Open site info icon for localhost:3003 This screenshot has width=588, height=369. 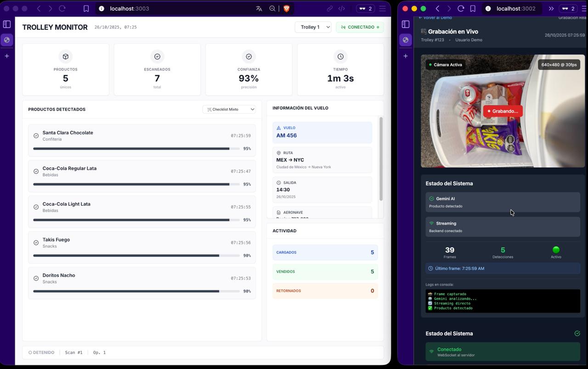pyautogui.click(x=102, y=8)
